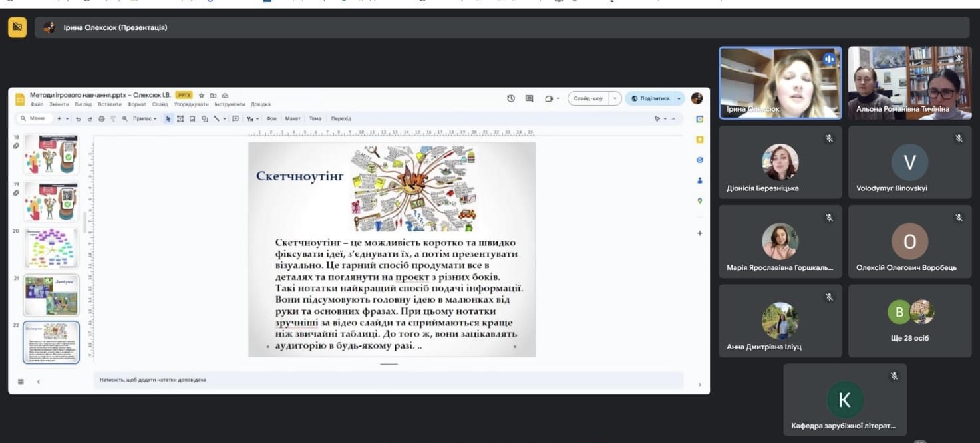Viewport: 980px width, 443px height.
Task: Click the Slides account avatar
Action: 697,98
